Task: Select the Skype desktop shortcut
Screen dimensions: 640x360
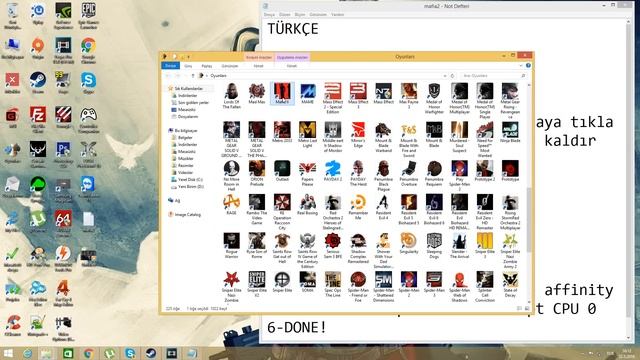Action: coord(88,83)
